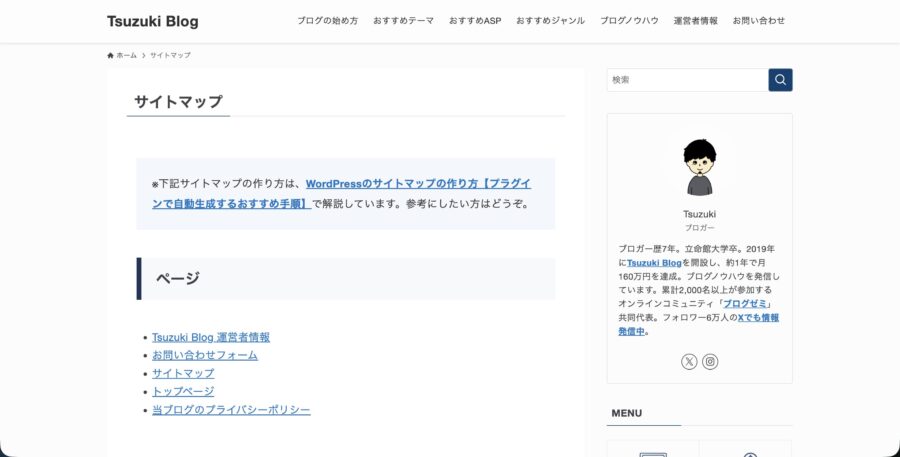The image size is (900, 457).
Task: Click the home icon in breadcrumb
Action: click(x=110, y=56)
